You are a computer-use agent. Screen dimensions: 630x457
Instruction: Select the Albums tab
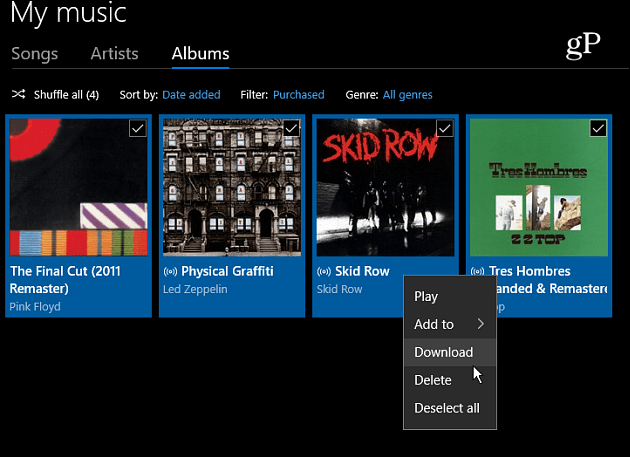[x=200, y=53]
